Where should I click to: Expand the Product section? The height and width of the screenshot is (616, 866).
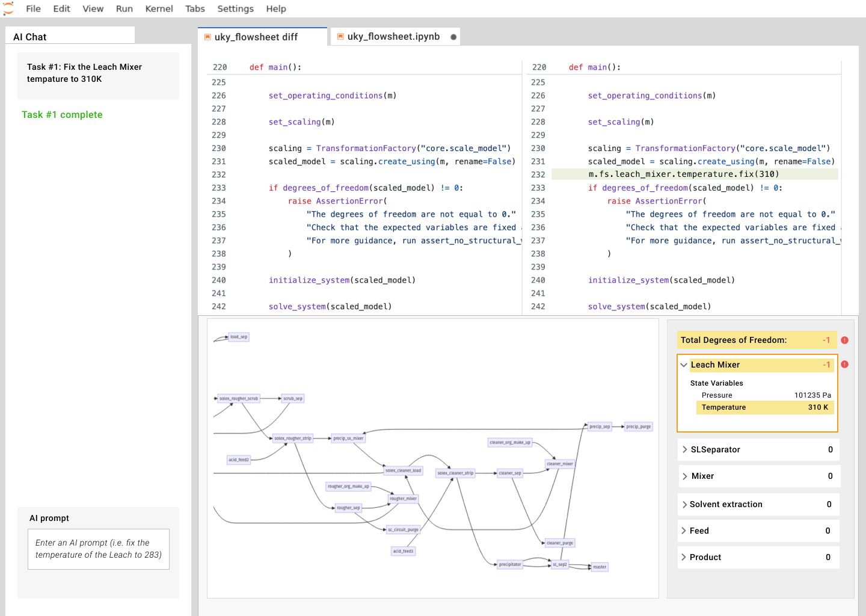click(x=684, y=558)
